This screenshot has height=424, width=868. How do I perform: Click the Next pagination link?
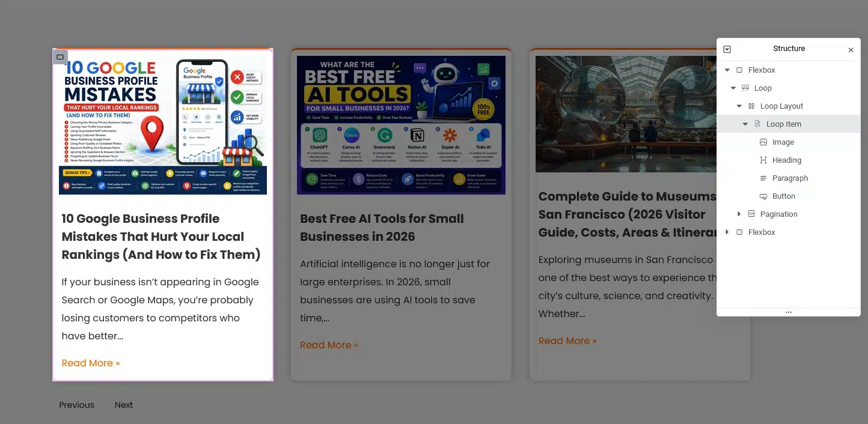124,405
